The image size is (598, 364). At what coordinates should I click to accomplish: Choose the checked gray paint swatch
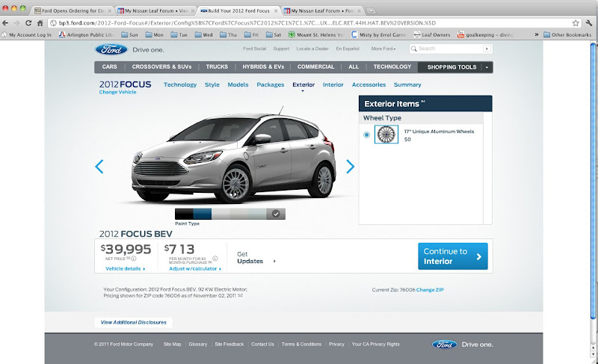(x=276, y=214)
